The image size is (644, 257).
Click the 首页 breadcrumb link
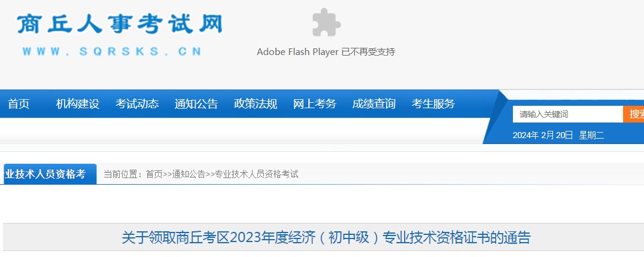coord(154,174)
